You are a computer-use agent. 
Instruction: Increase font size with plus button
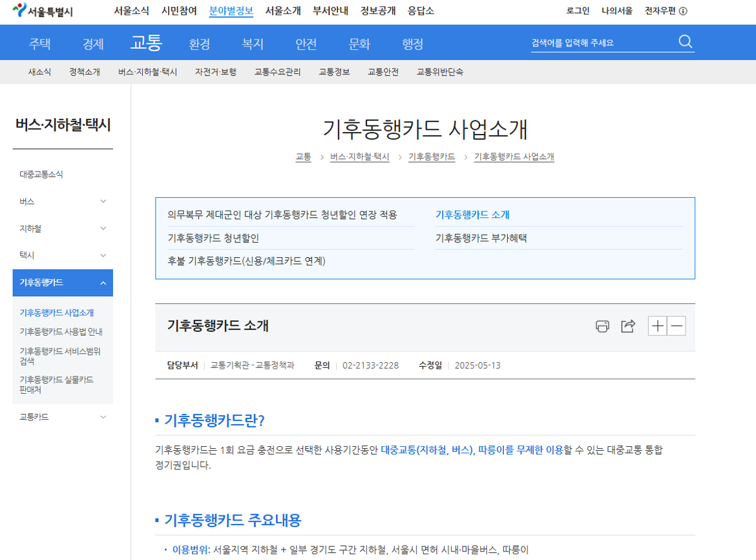coord(657,326)
